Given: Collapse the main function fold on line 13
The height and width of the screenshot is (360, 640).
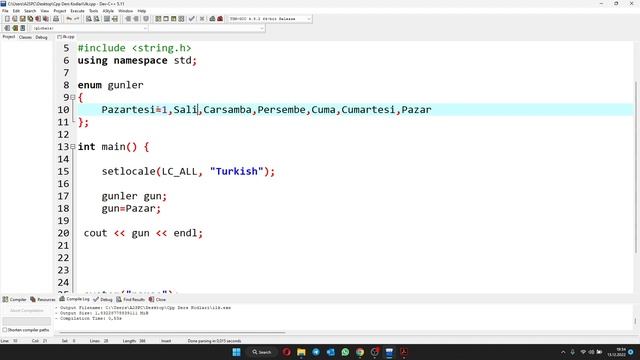Looking at the screenshot, I should [x=73, y=147].
